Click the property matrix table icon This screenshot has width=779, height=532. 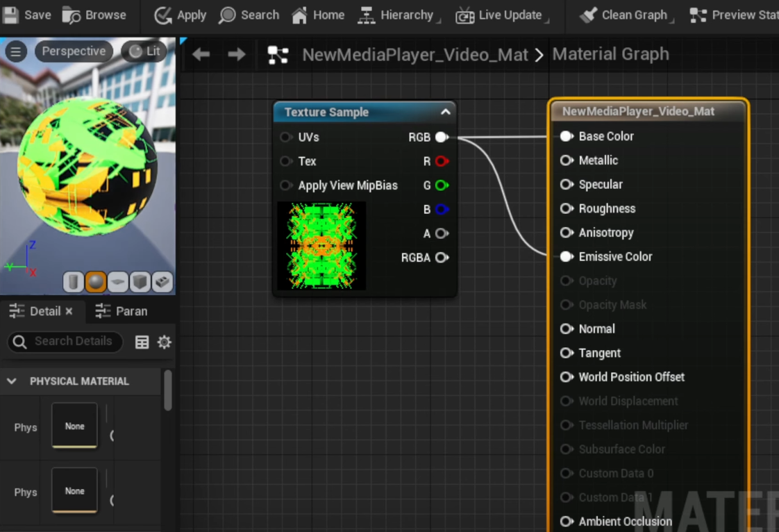(142, 342)
